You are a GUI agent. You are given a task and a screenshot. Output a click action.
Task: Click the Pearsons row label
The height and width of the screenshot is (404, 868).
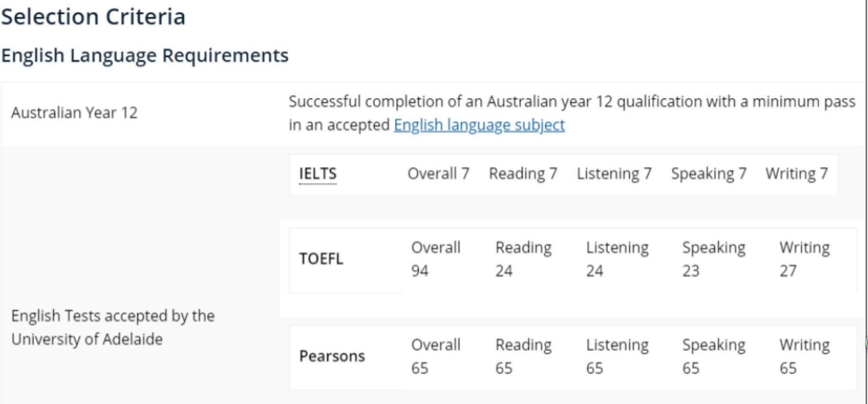332,356
